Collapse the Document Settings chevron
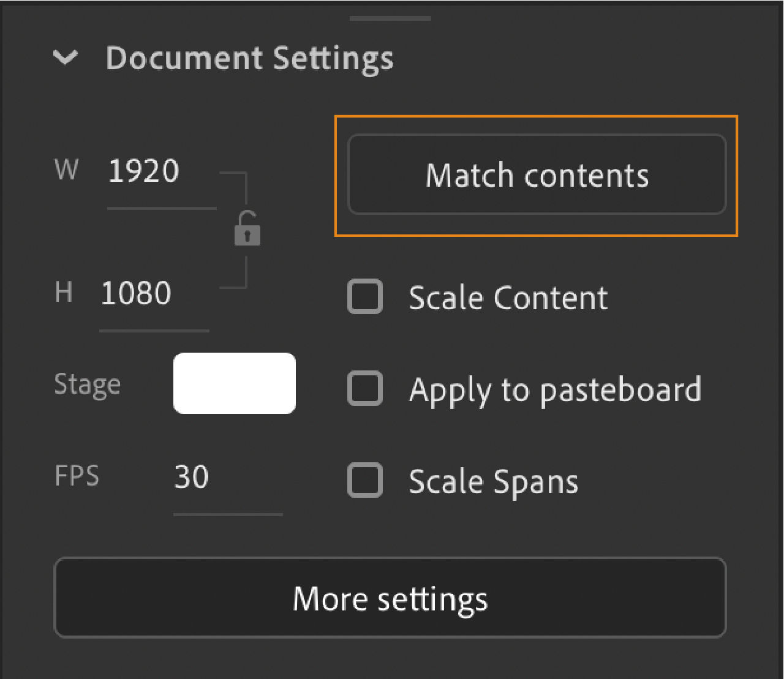The width and height of the screenshot is (784, 679). click(66, 58)
